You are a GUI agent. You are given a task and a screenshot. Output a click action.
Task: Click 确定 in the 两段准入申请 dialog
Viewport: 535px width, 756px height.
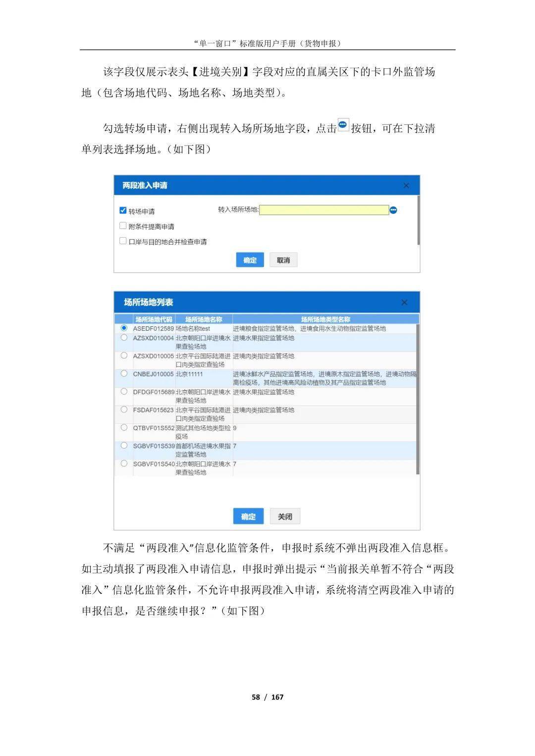pos(250,260)
